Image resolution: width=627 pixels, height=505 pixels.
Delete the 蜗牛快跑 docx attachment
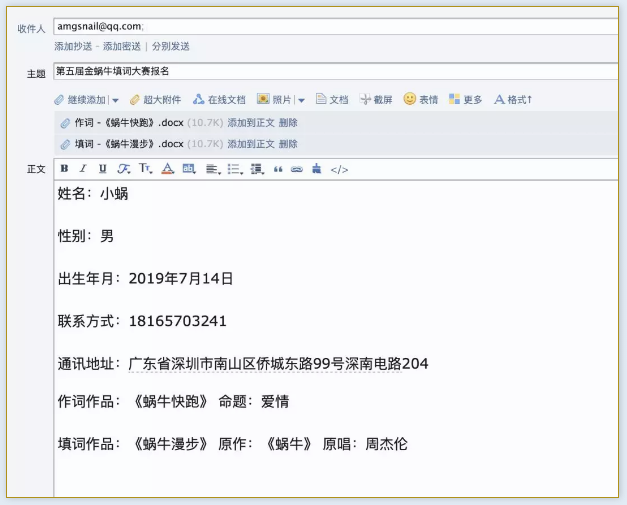click(x=288, y=123)
